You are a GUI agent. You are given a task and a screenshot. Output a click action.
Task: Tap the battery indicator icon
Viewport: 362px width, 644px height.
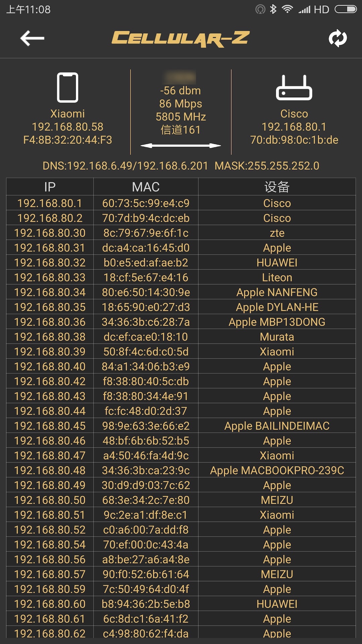346,9
